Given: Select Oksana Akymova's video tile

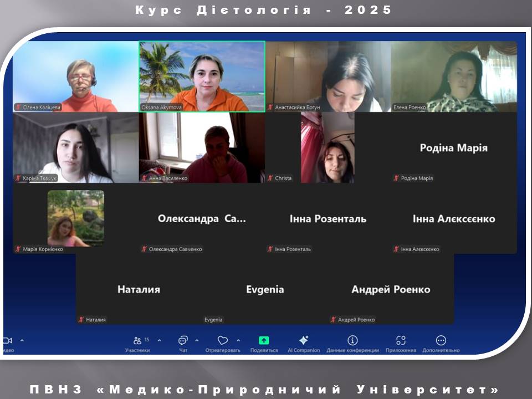Looking at the screenshot, I should click(202, 76).
